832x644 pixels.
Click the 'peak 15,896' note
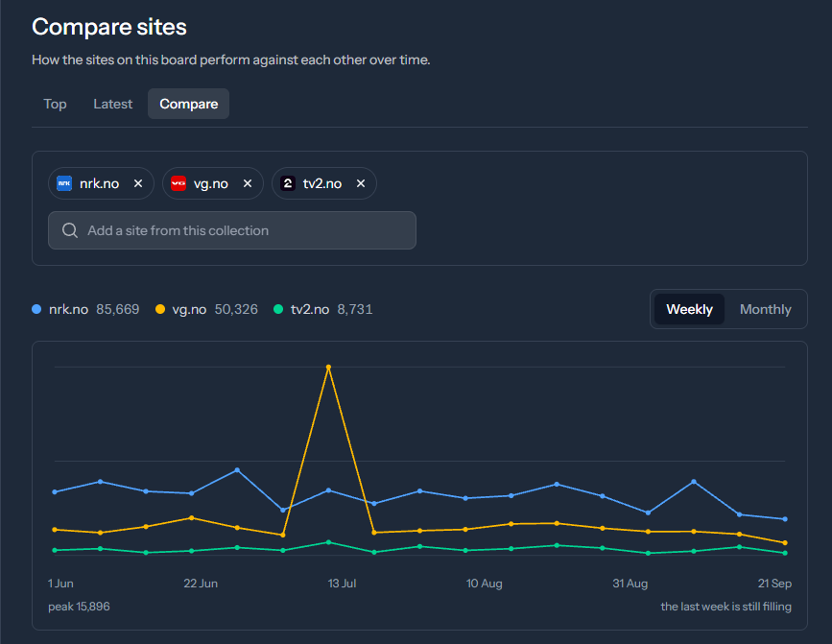(x=79, y=607)
